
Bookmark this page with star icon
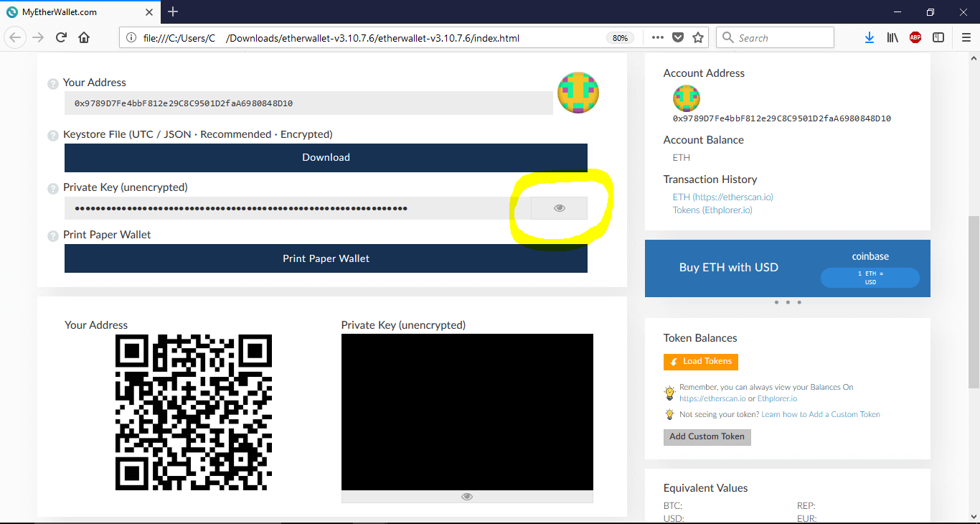point(698,38)
